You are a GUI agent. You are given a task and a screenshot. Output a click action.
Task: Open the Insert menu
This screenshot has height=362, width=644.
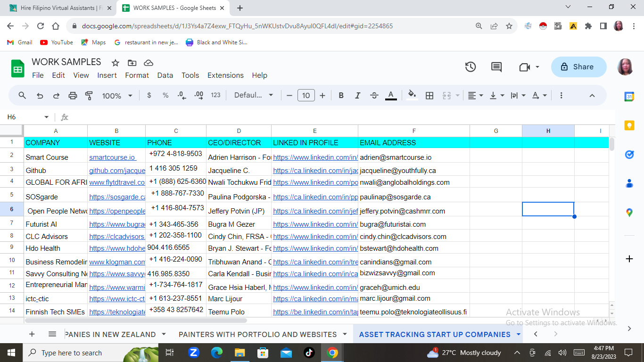point(107,75)
